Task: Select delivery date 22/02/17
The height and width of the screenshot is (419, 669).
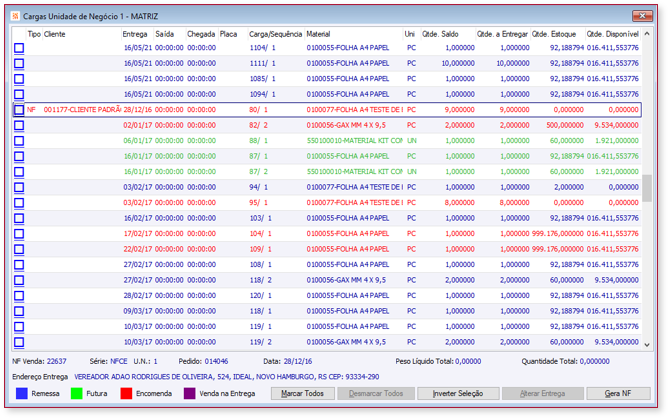Action: 137,249
